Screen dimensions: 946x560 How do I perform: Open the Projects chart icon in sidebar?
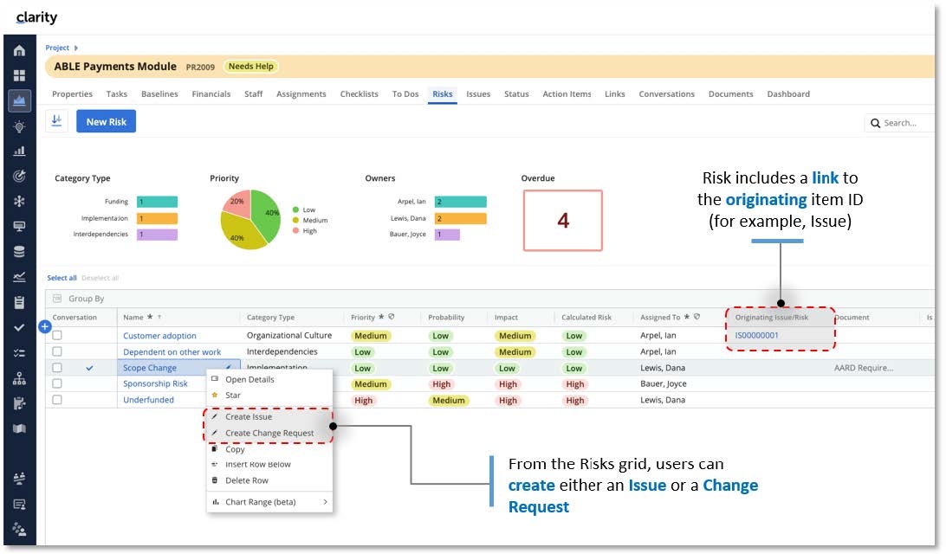[19, 100]
